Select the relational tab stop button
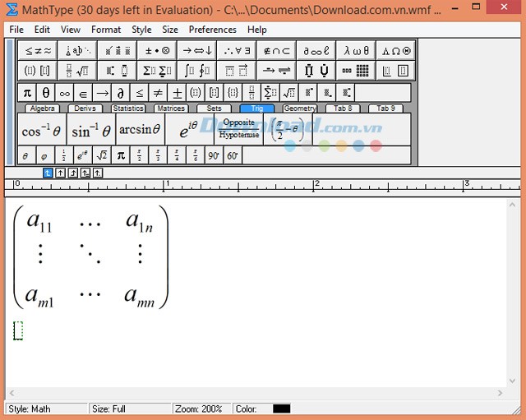Screen dimensions: 526x420 click(85, 173)
